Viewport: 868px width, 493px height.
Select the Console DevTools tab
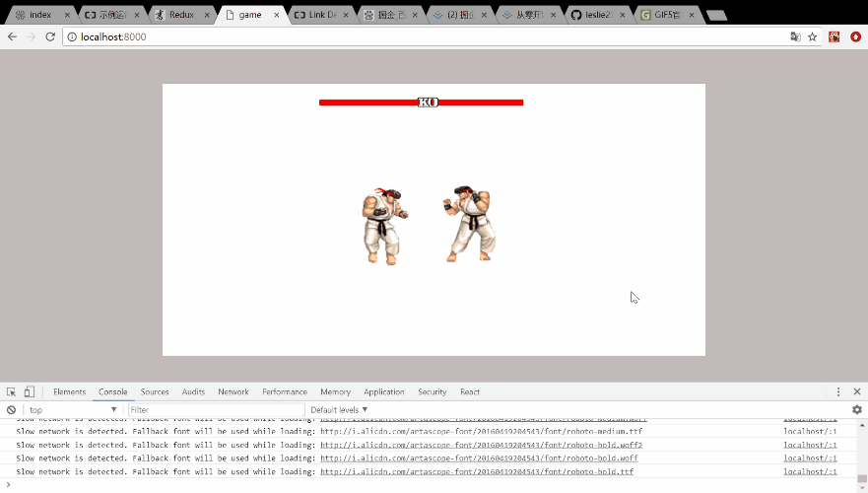pos(113,391)
